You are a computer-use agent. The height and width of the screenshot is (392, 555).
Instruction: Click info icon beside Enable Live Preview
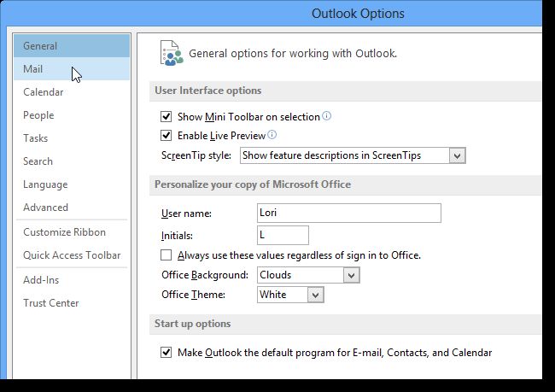[x=273, y=135]
